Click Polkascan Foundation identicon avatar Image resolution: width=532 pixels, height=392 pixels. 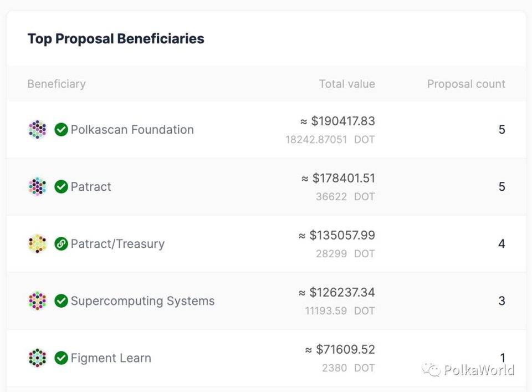tap(37, 130)
